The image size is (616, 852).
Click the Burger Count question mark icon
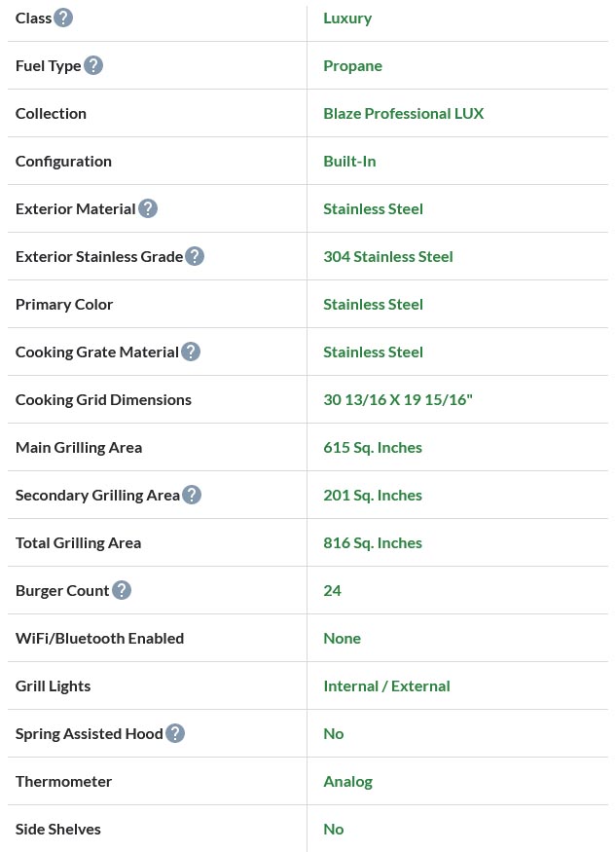coord(122,590)
